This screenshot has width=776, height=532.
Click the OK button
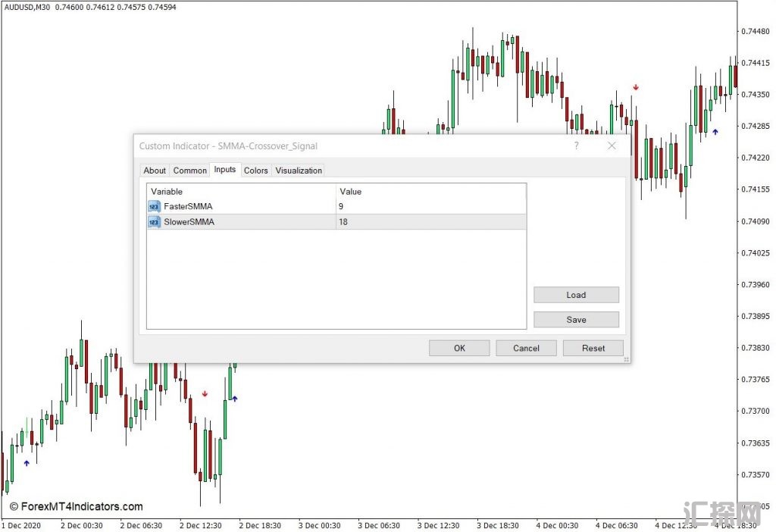(459, 348)
